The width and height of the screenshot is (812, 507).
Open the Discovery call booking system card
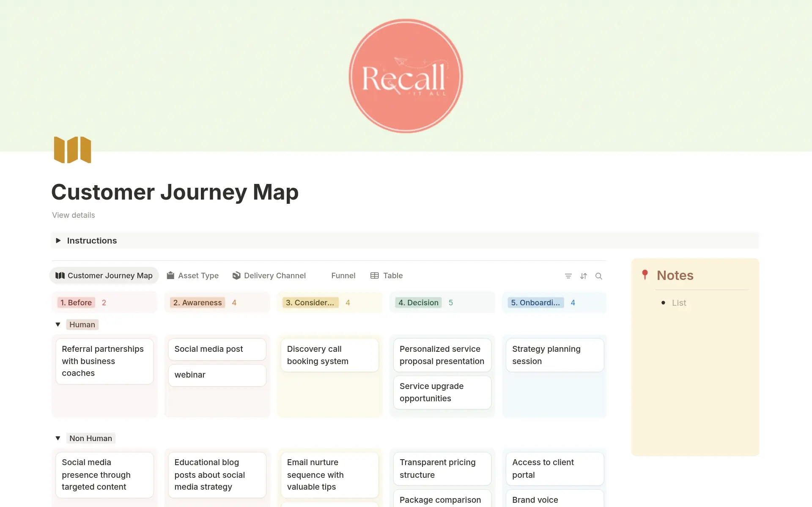pyautogui.click(x=329, y=355)
